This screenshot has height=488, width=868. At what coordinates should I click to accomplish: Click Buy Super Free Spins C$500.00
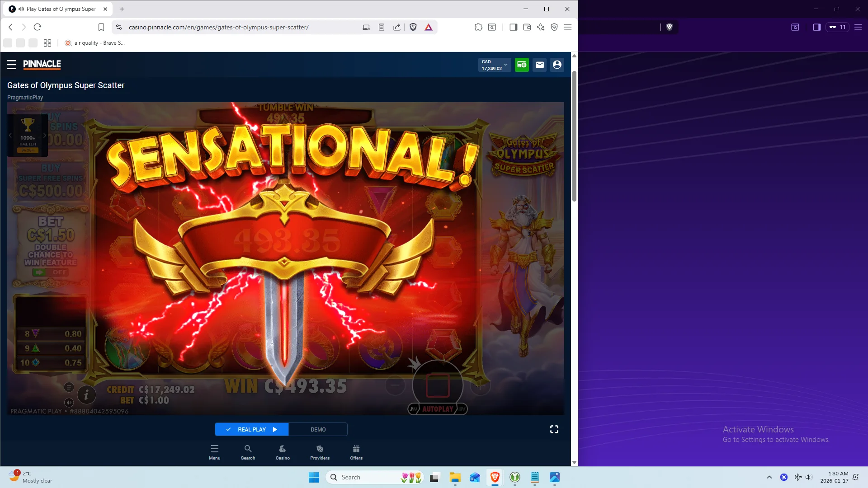click(51, 181)
